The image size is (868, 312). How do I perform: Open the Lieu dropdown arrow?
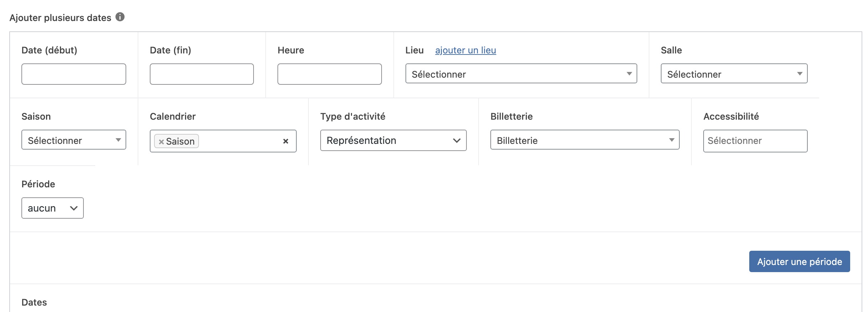click(629, 74)
